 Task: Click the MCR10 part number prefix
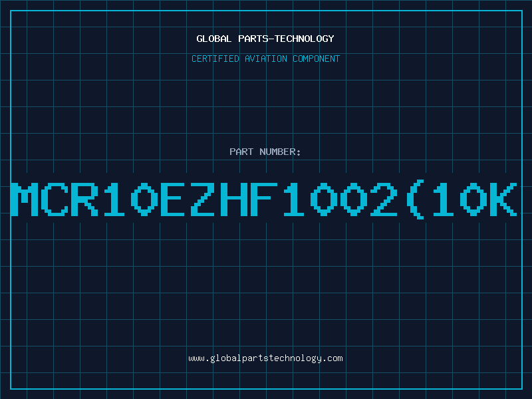84,199
